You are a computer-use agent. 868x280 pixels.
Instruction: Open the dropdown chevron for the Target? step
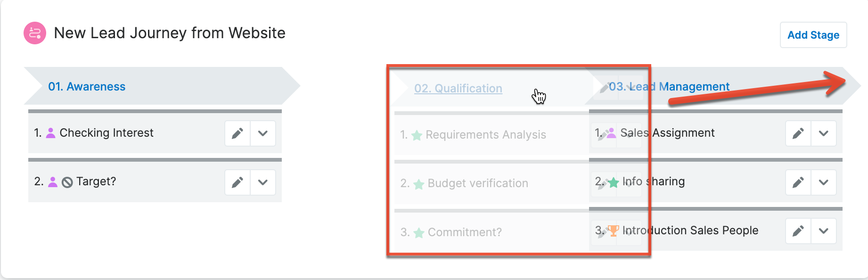click(263, 182)
